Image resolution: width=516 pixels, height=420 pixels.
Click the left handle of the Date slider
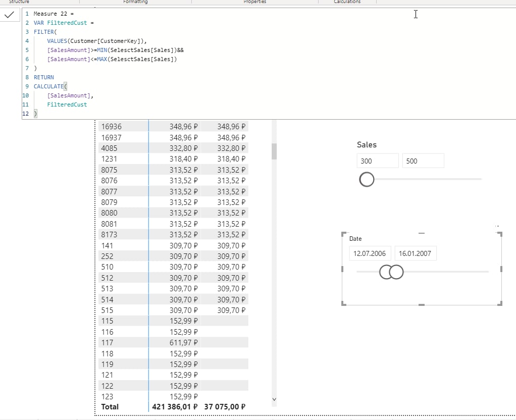pyautogui.click(x=386, y=272)
